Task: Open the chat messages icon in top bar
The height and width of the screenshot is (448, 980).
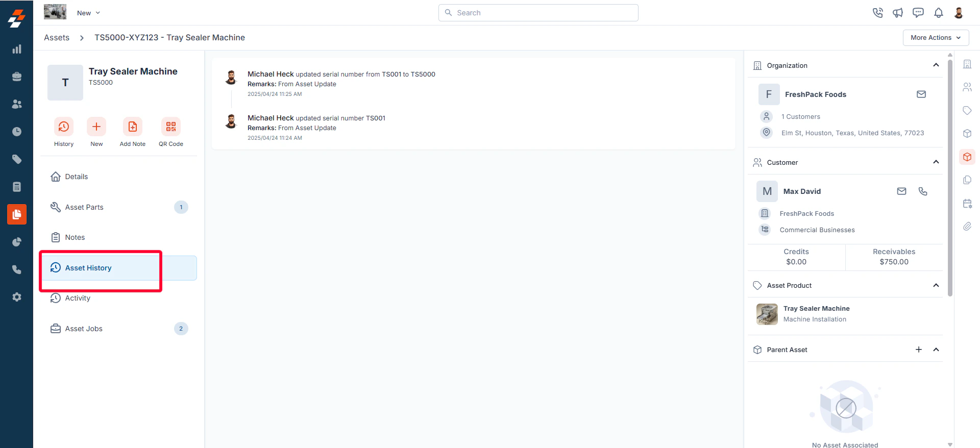Action: [918, 13]
